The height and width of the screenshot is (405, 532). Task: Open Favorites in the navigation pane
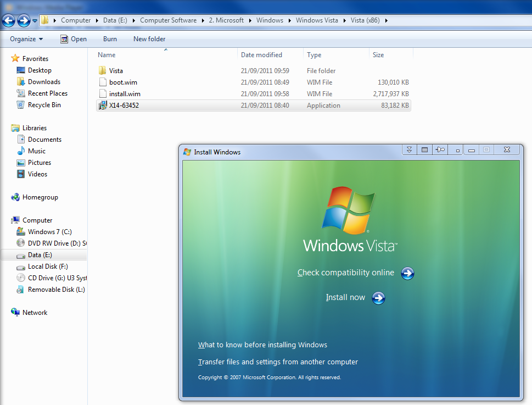click(35, 59)
